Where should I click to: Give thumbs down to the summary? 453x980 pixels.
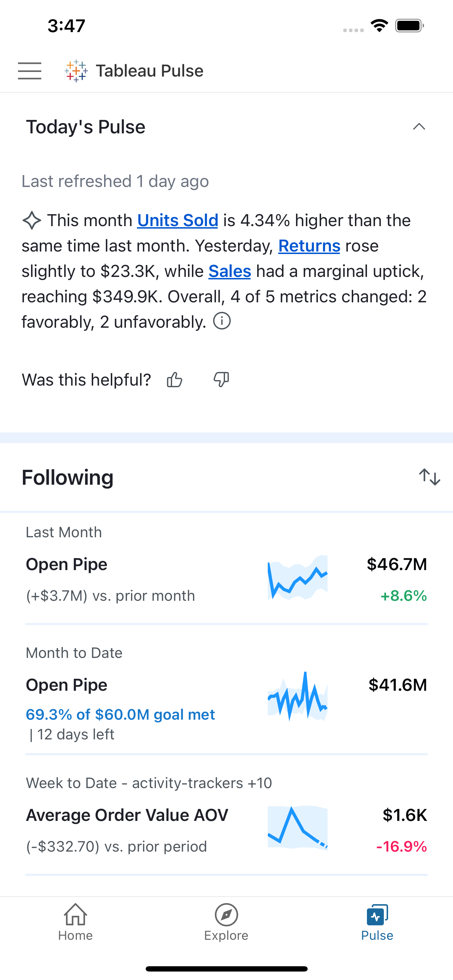tap(221, 380)
